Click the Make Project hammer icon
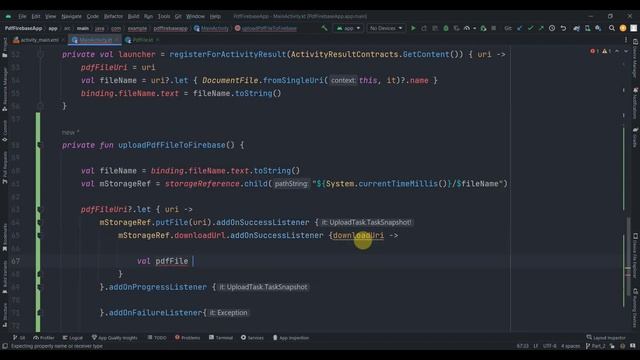This screenshot has width=640, height=360. click(324, 28)
